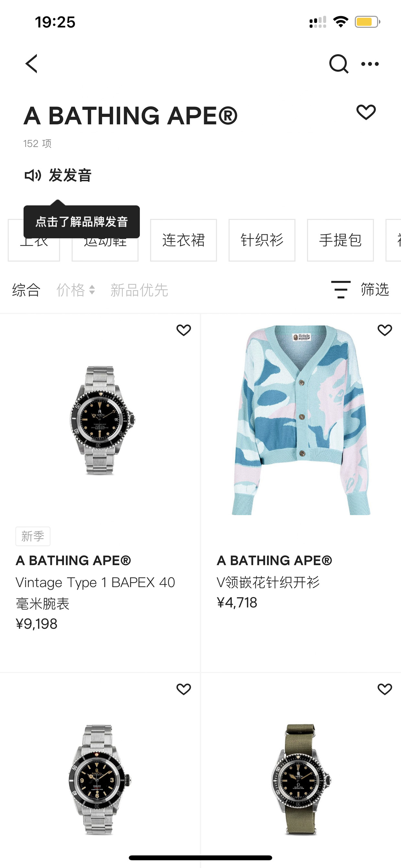Heart the green strap watch item
The height and width of the screenshot is (868, 401).
(385, 689)
